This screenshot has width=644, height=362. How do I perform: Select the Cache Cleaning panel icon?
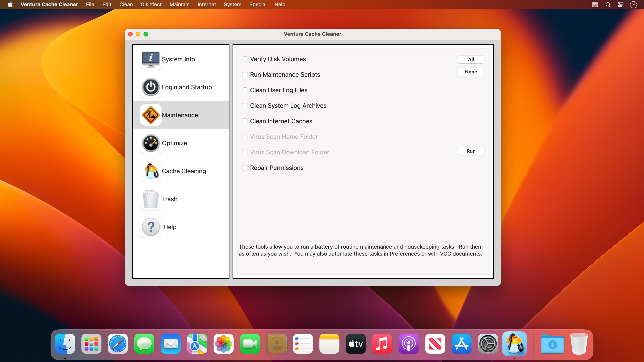[x=151, y=171]
